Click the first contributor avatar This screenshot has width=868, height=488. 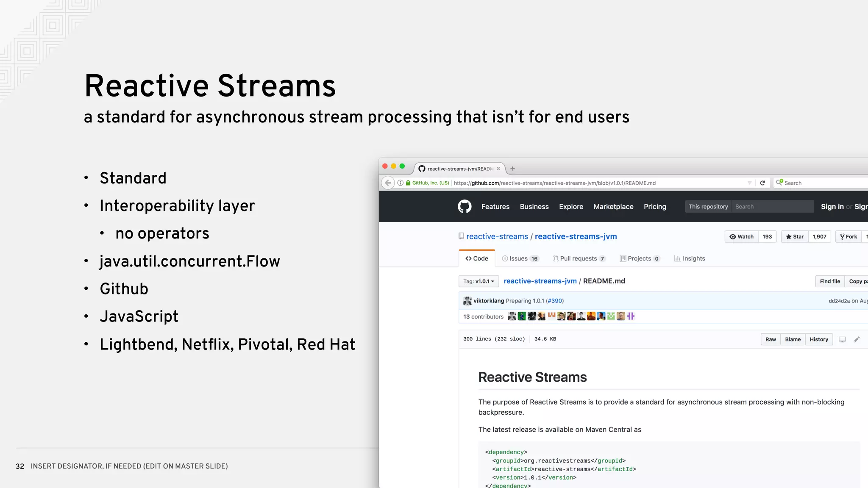(x=512, y=316)
